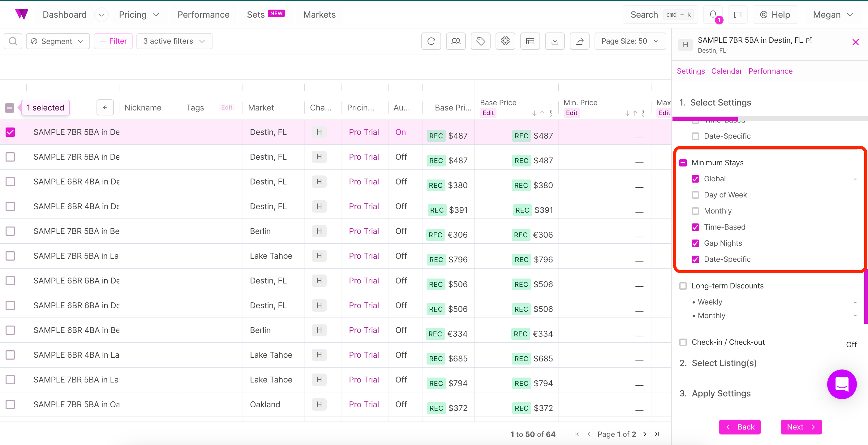Uncheck the first SAMPLE 7BR Destin row
This screenshot has height=445, width=868.
tap(10, 132)
